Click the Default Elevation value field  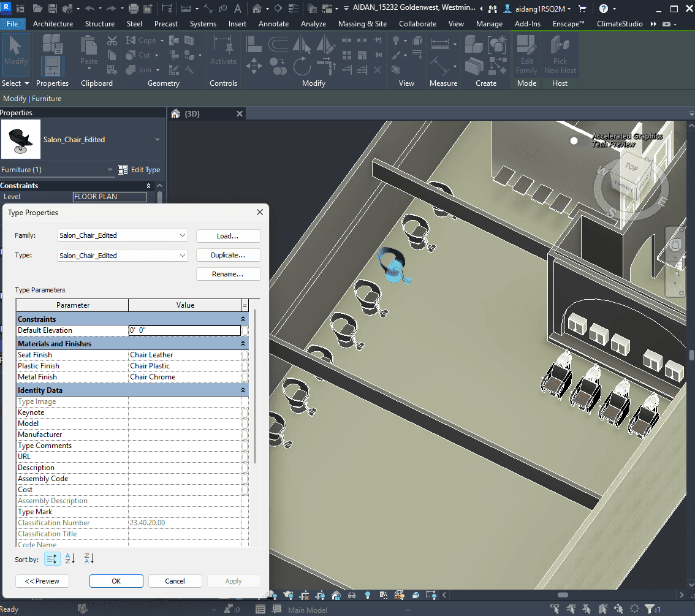pos(184,330)
